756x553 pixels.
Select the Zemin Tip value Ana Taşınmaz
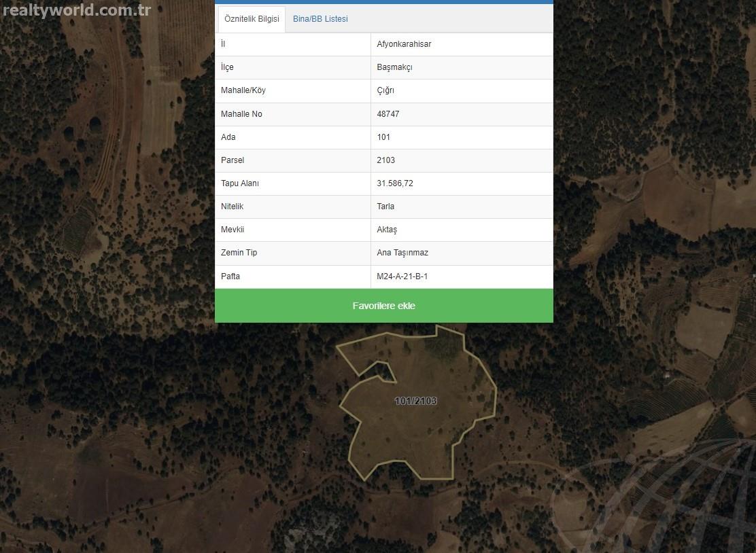[x=402, y=253]
